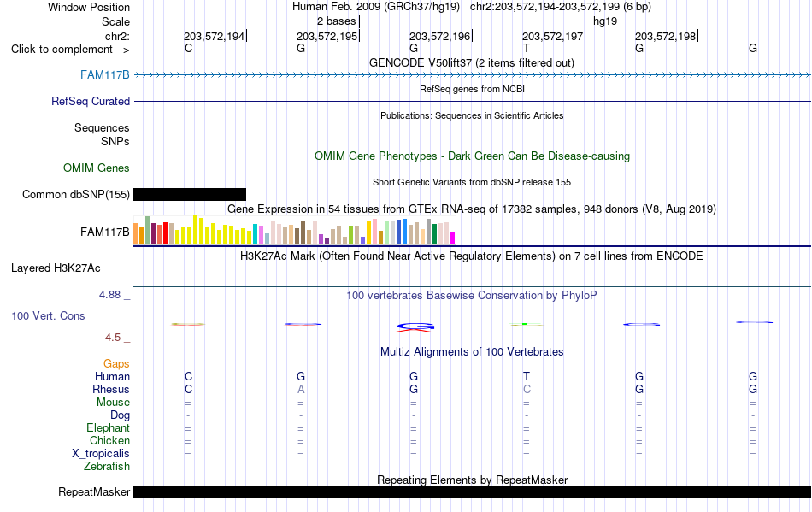Click the Human row's T base

pyautogui.click(x=527, y=376)
